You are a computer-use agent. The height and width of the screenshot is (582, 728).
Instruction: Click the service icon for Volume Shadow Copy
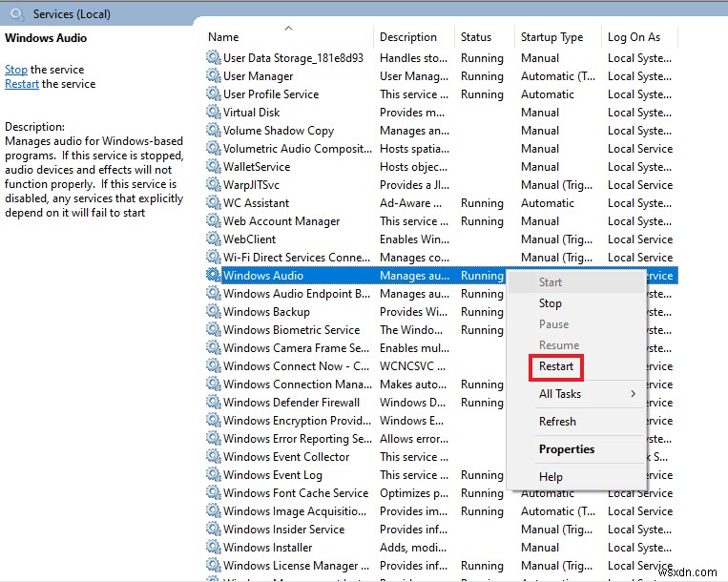[x=213, y=130]
